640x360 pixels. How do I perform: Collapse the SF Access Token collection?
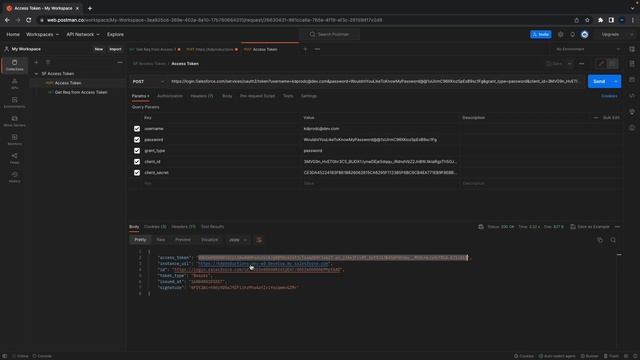click(36, 74)
